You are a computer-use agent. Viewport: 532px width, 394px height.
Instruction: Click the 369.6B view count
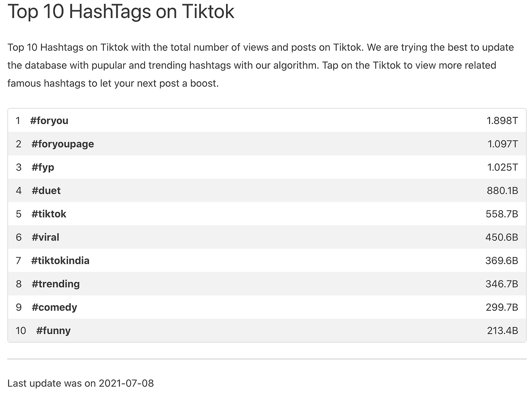coord(502,260)
